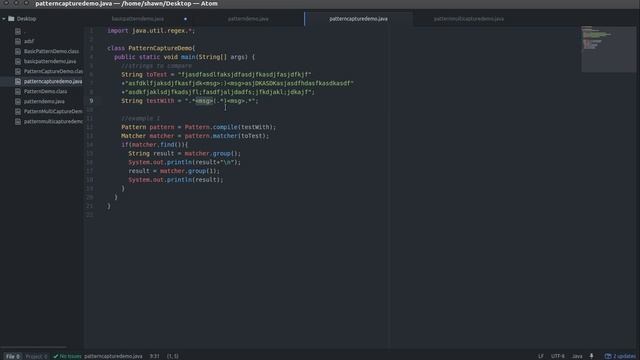640x360 pixels.
Task: Change the Java grammar selector
Action: click(x=577, y=356)
